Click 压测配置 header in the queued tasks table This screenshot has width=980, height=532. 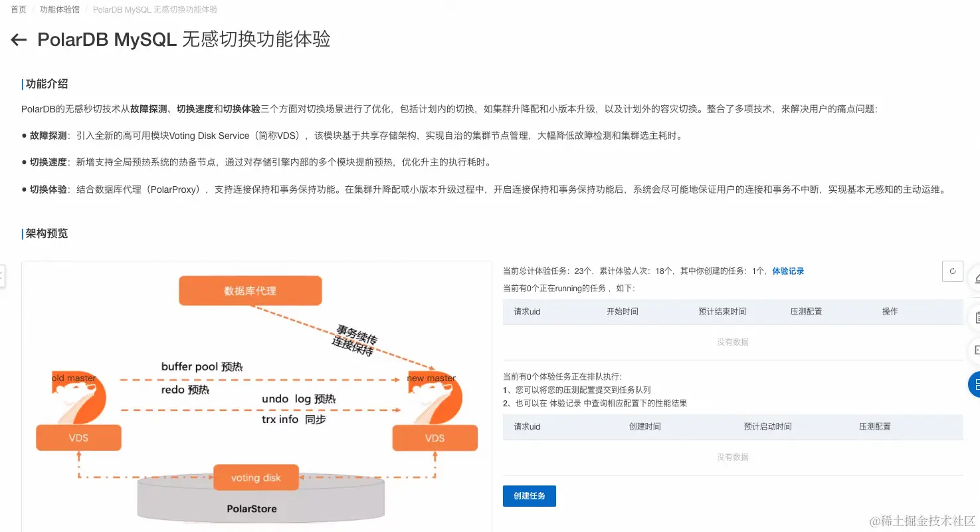tap(875, 426)
